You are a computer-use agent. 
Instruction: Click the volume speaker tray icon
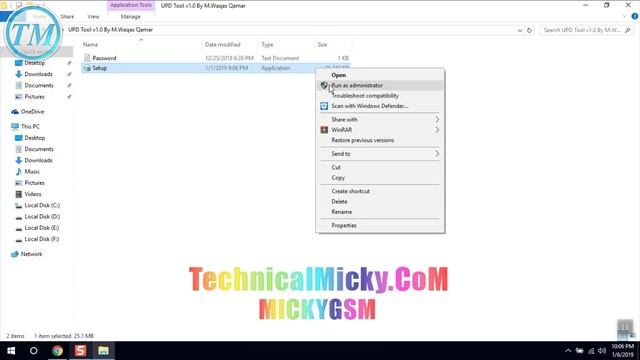(x=602, y=351)
